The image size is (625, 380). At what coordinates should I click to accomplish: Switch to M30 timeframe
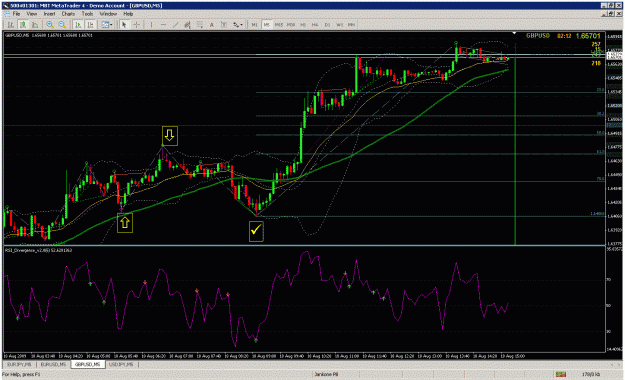(x=291, y=25)
